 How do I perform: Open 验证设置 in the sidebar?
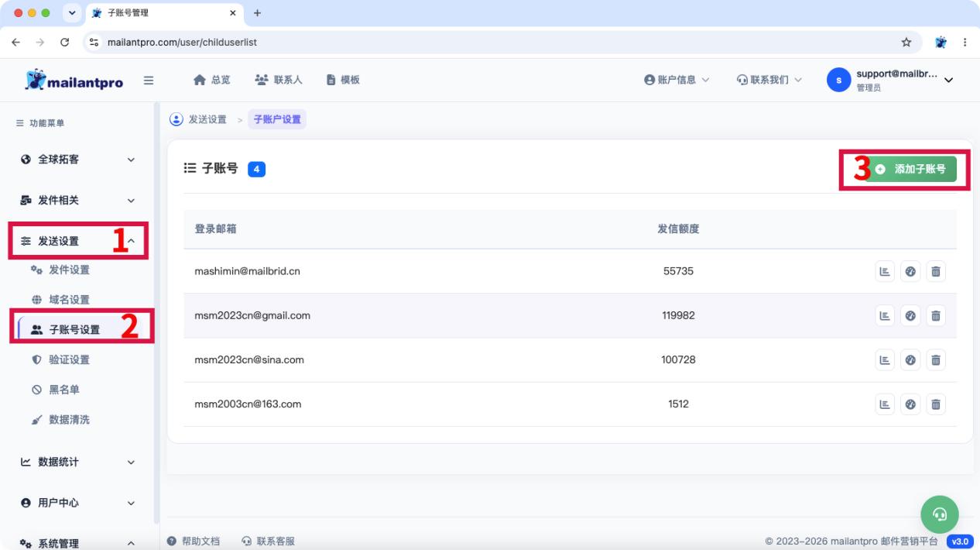60,359
